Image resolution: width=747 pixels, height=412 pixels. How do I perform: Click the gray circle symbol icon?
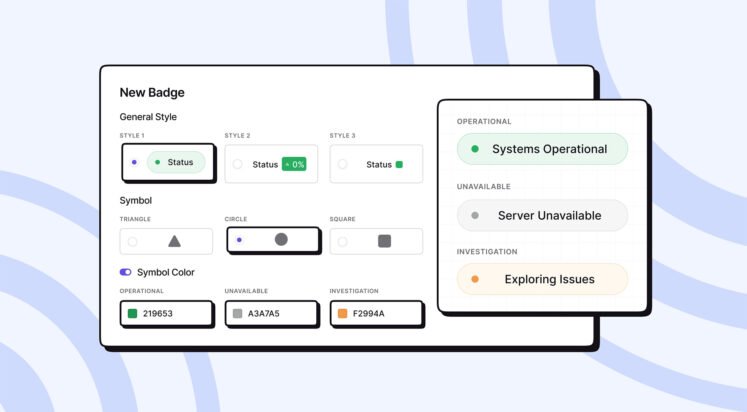click(281, 239)
